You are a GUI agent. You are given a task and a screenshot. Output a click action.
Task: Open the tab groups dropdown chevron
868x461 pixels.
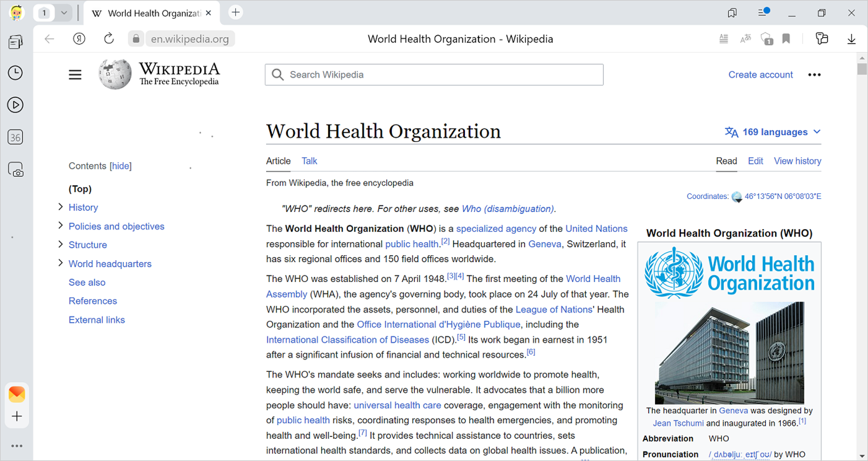pyautogui.click(x=64, y=12)
